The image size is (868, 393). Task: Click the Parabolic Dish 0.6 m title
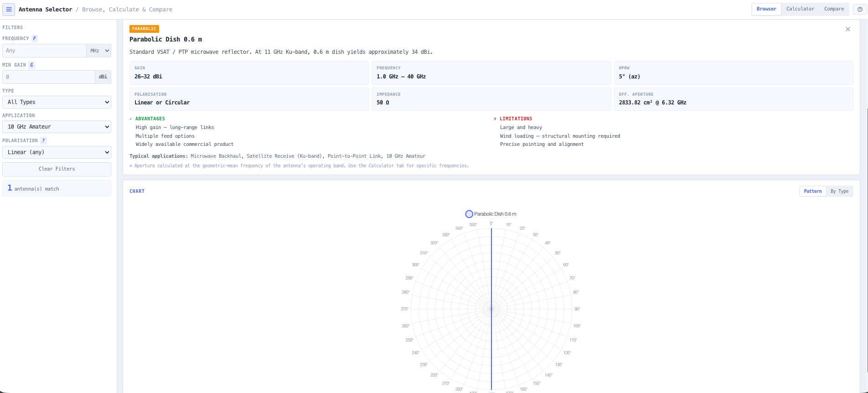[x=165, y=39]
